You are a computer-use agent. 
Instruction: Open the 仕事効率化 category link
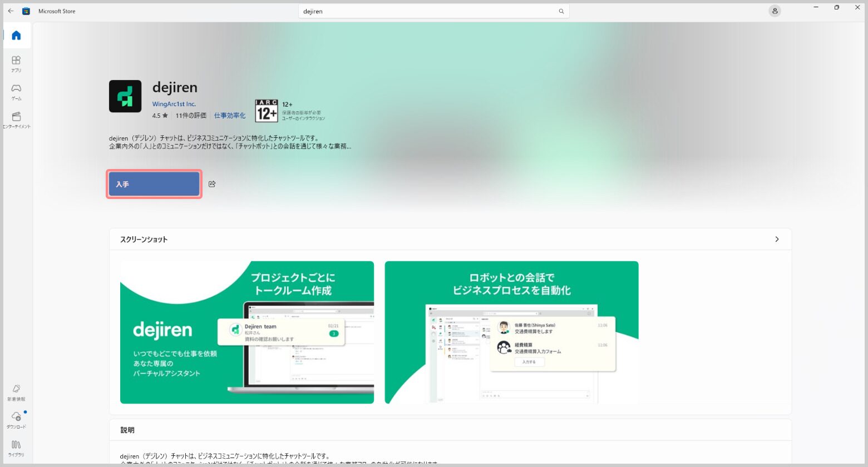[230, 116]
